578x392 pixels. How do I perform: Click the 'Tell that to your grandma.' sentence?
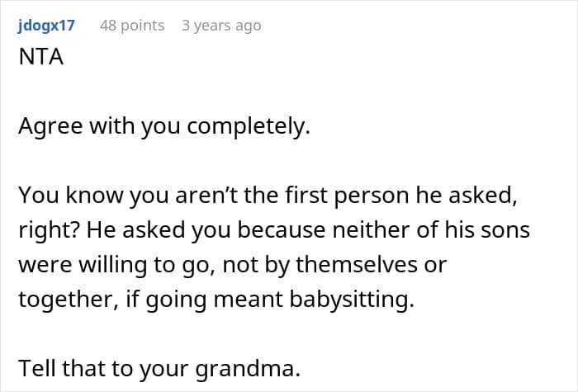coord(159,368)
